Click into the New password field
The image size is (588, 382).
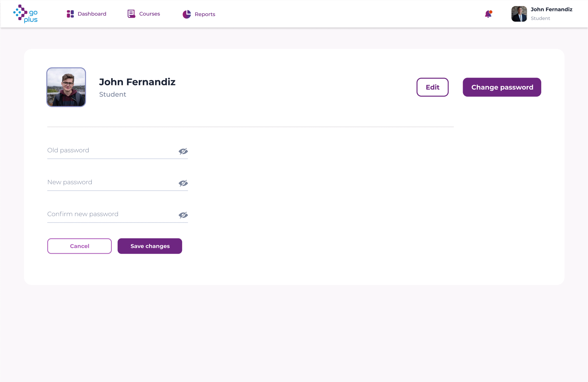[111, 182]
